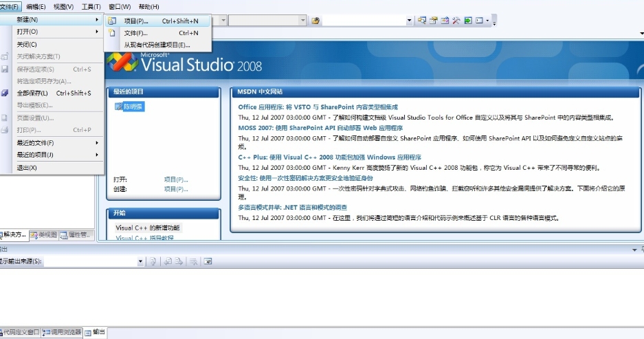Open the 工具(T) menu
The height and width of the screenshot is (339, 644).
91,7
